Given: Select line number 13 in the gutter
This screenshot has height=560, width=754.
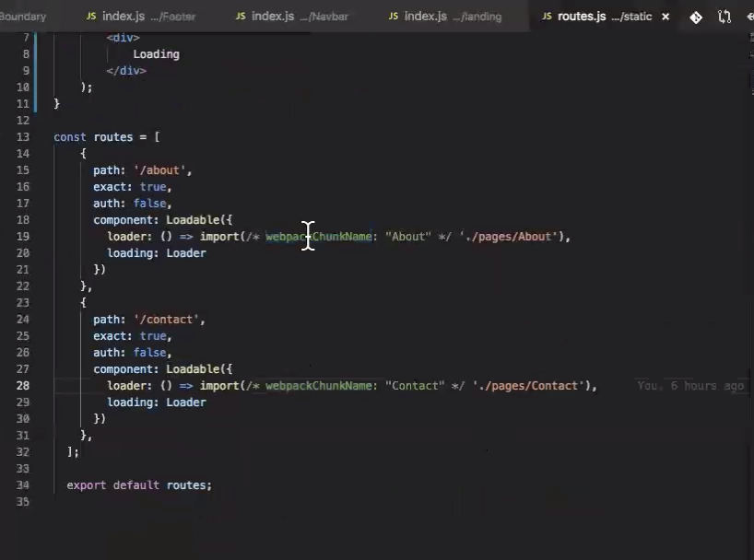Looking at the screenshot, I should pos(22,136).
